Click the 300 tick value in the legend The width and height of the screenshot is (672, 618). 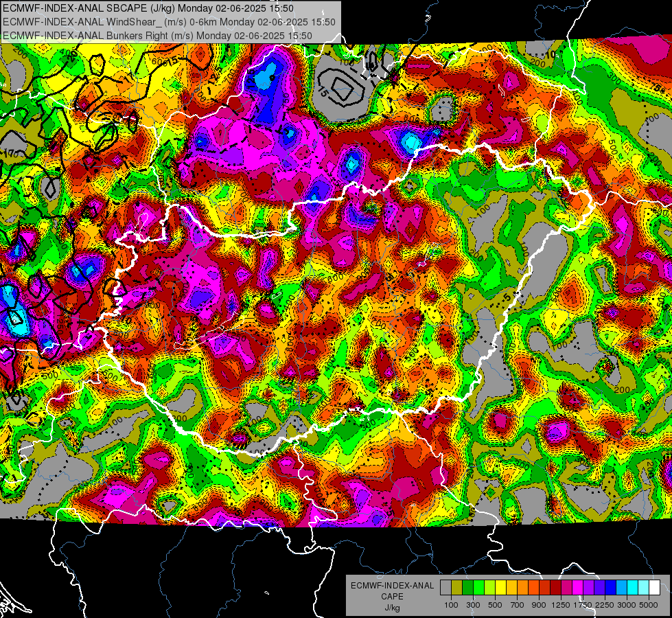473,605
